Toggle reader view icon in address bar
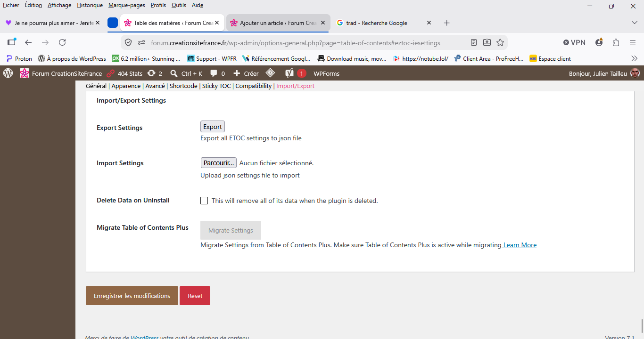644x339 pixels. pos(474,42)
